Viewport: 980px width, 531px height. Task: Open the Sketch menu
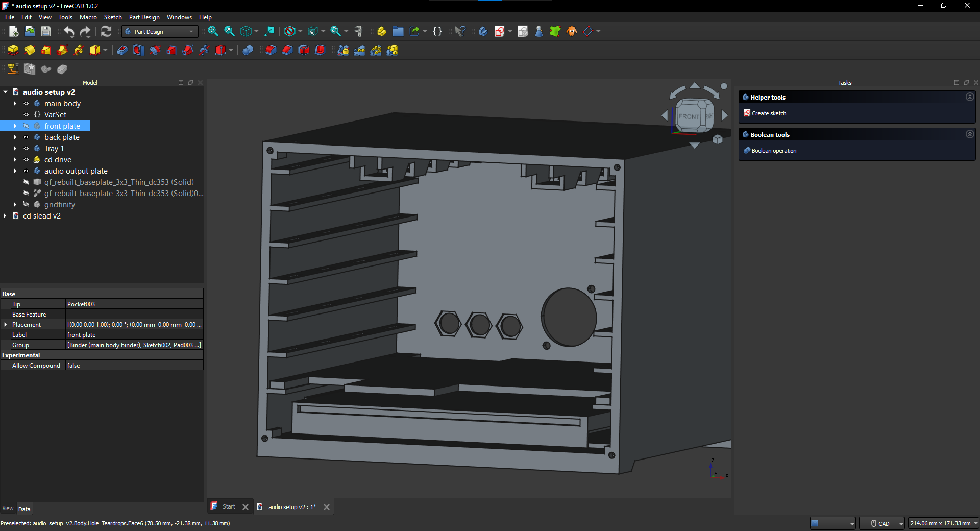pyautogui.click(x=112, y=17)
